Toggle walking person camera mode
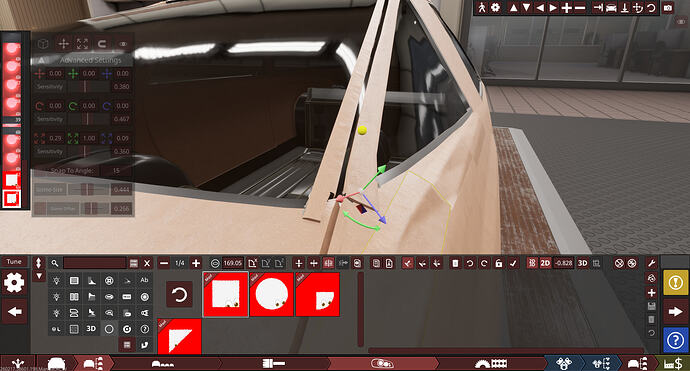 tap(481, 7)
